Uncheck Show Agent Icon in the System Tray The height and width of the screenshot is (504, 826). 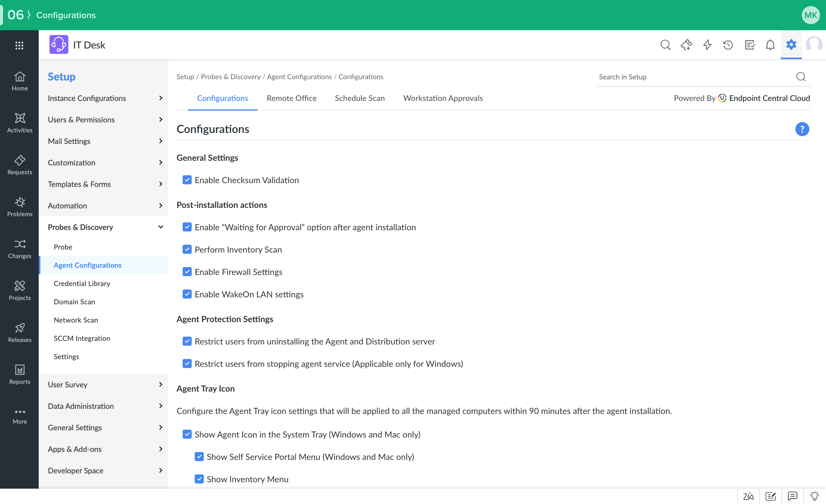click(x=187, y=435)
